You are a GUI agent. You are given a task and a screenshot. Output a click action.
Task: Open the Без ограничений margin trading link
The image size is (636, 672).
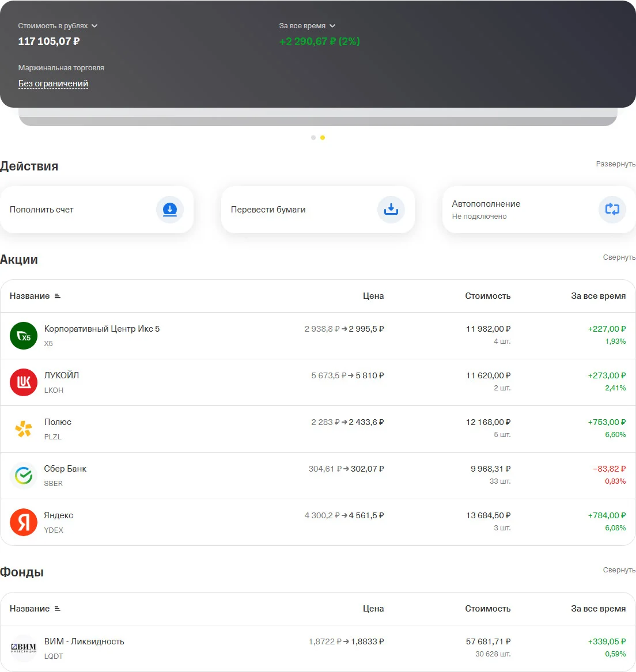tap(53, 83)
